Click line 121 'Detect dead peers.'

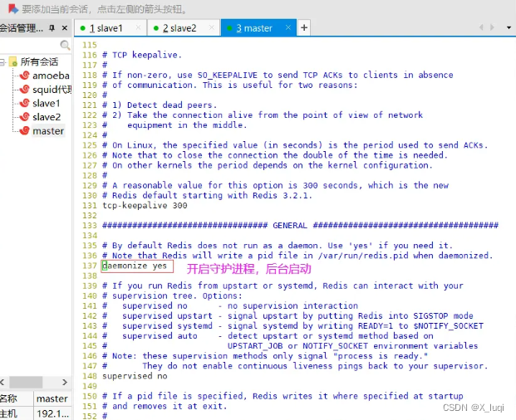click(x=160, y=105)
